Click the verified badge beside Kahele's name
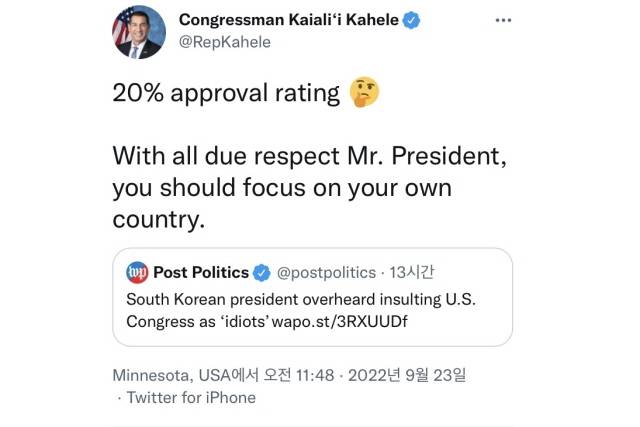 (x=408, y=21)
